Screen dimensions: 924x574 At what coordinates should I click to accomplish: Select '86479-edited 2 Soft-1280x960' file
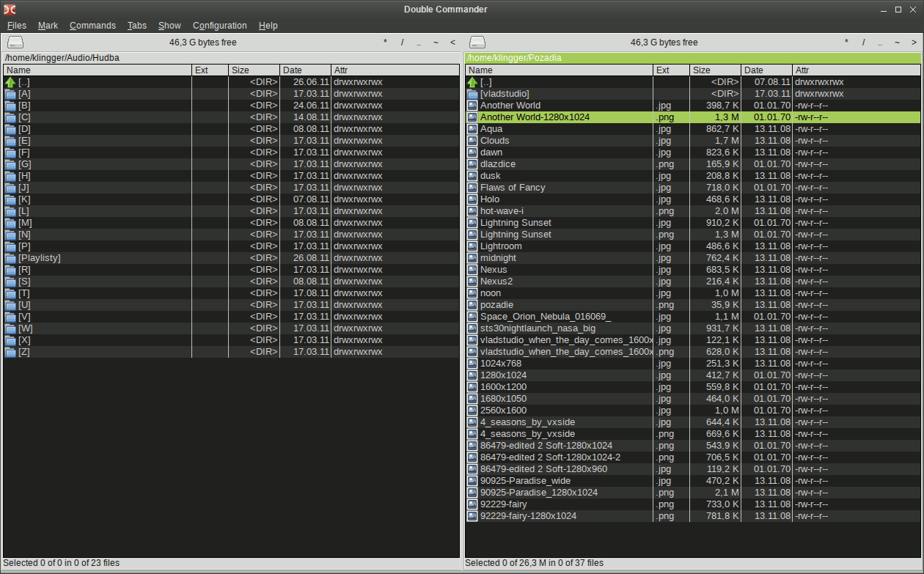[543, 469]
